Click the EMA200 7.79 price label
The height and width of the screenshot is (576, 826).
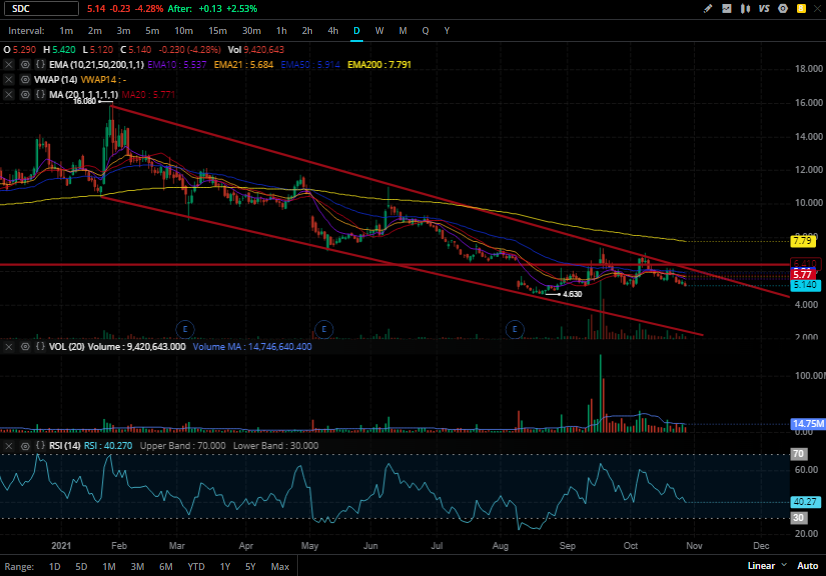point(803,241)
